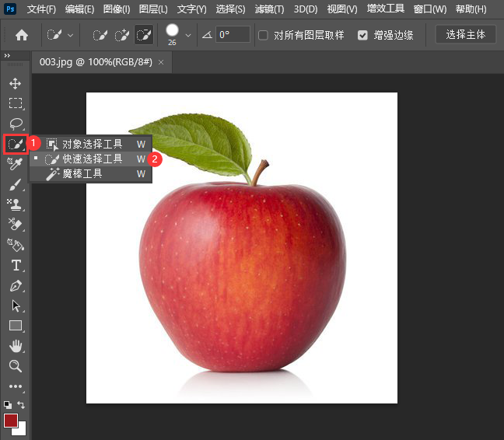
Task: Select the Rectangular Marquee tool
Action: [x=15, y=103]
